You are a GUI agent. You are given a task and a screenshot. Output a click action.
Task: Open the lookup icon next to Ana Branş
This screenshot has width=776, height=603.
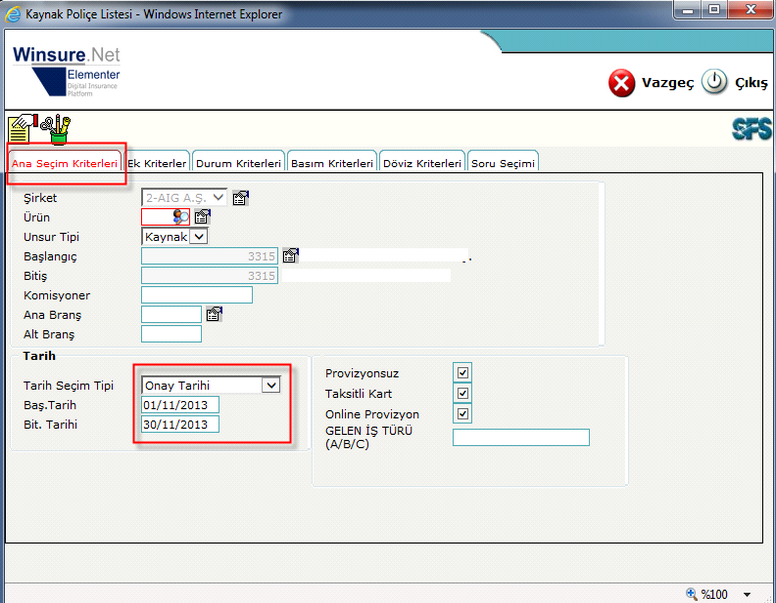point(214,314)
